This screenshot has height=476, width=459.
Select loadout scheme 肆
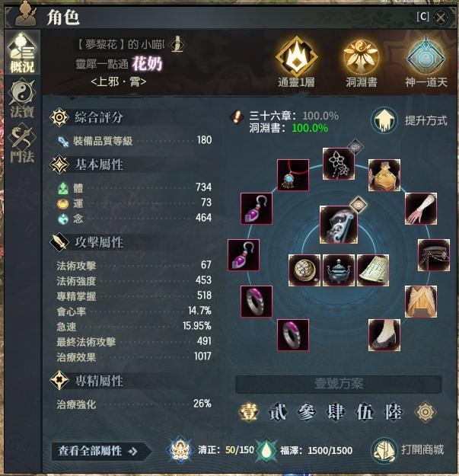[x=336, y=412]
